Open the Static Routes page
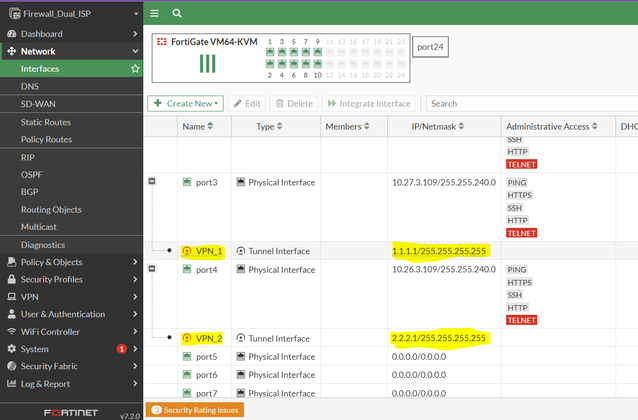This screenshot has height=420, width=638. click(x=46, y=122)
